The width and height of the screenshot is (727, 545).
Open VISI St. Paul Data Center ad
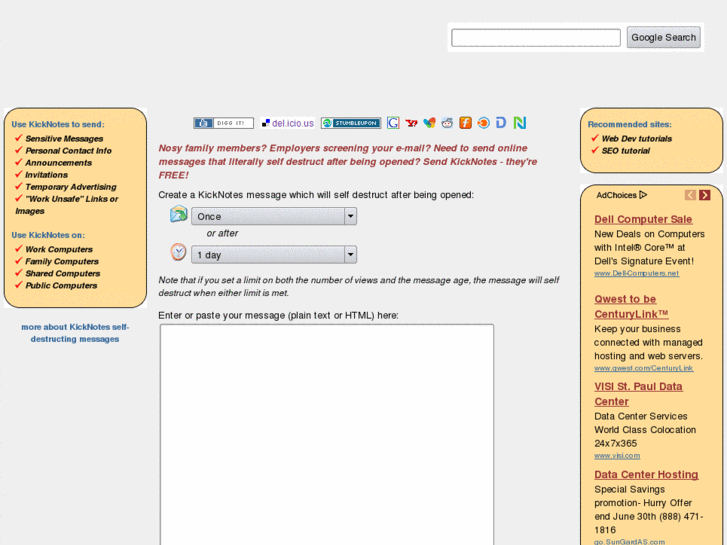638,394
